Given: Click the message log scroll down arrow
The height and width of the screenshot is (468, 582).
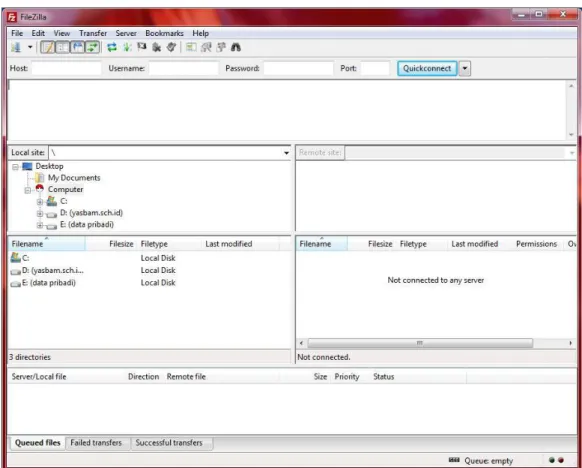Looking at the screenshot, I should pos(571,135).
